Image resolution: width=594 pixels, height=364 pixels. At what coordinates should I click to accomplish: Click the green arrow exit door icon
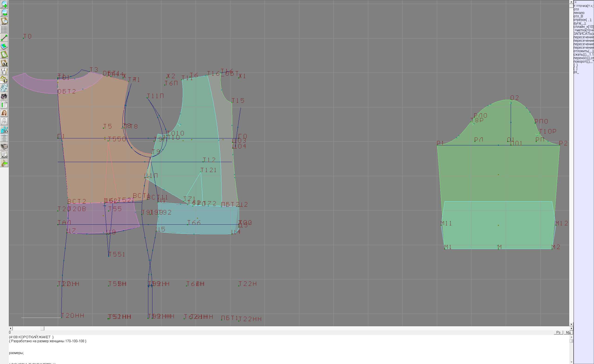pos(4,163)
